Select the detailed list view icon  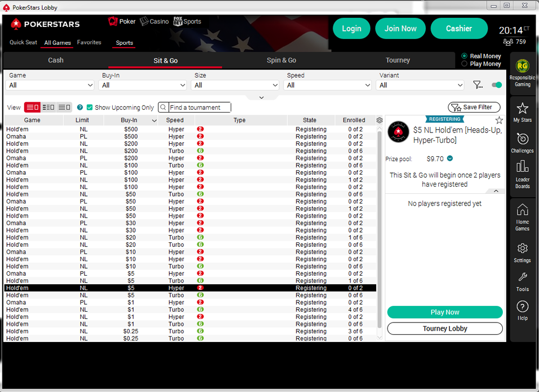tap(32, 108)
